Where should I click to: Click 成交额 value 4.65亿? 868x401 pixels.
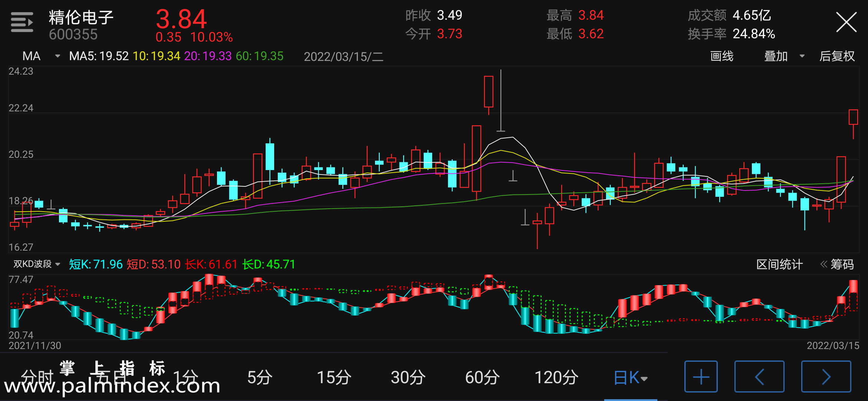(752, 15)
